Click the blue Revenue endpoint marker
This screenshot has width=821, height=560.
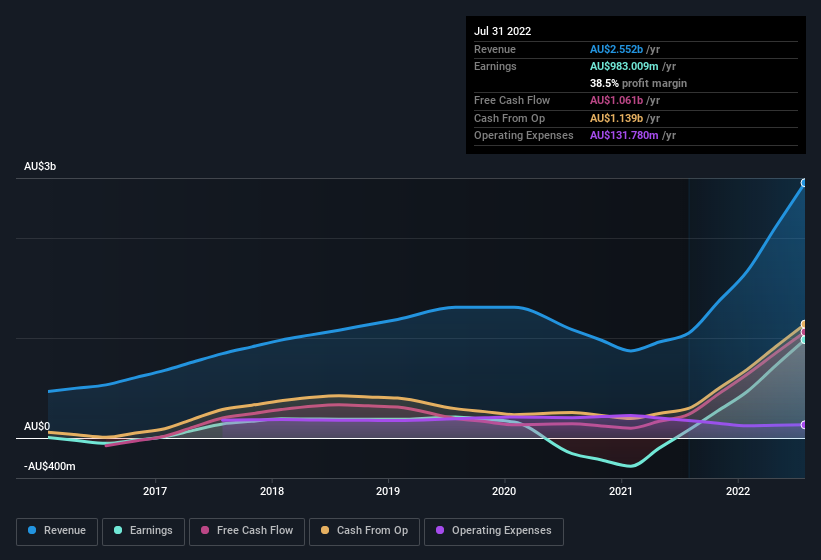(x=804, y=183)
